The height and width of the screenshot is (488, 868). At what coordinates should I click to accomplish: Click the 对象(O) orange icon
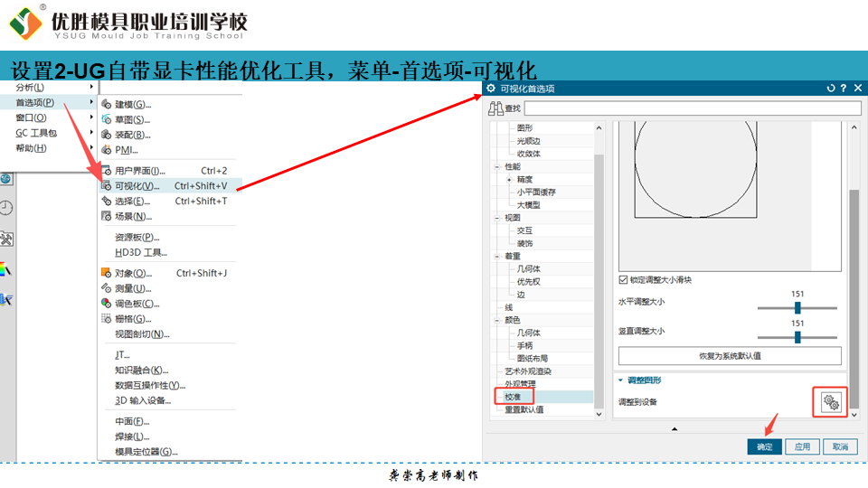point(107,273)
